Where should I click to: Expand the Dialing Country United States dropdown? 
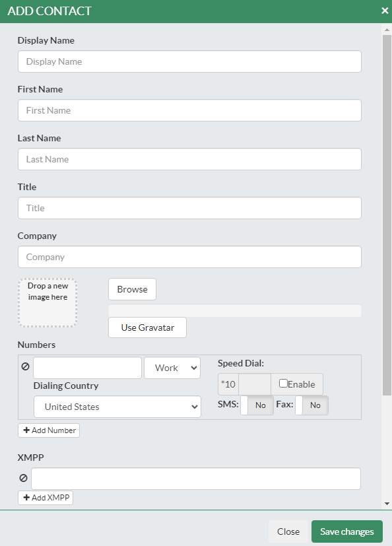pyautogui.click(x=117, y=407)
